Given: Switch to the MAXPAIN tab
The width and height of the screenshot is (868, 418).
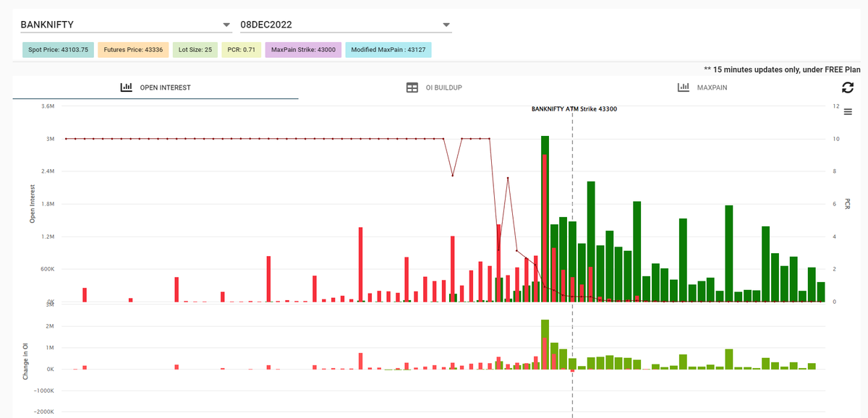Looking at the screenshot, I should (702, 88).
